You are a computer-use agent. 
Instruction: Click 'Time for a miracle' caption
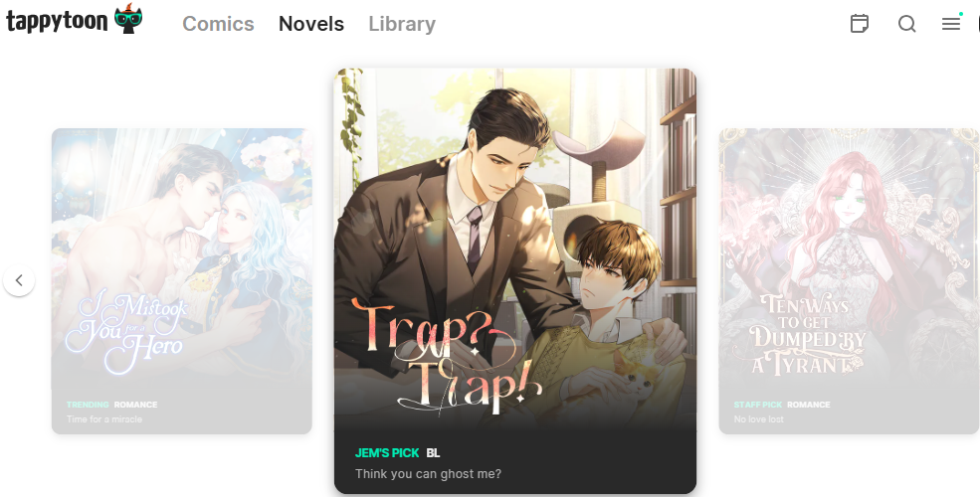pyautogui.click(x=104, y=418)
